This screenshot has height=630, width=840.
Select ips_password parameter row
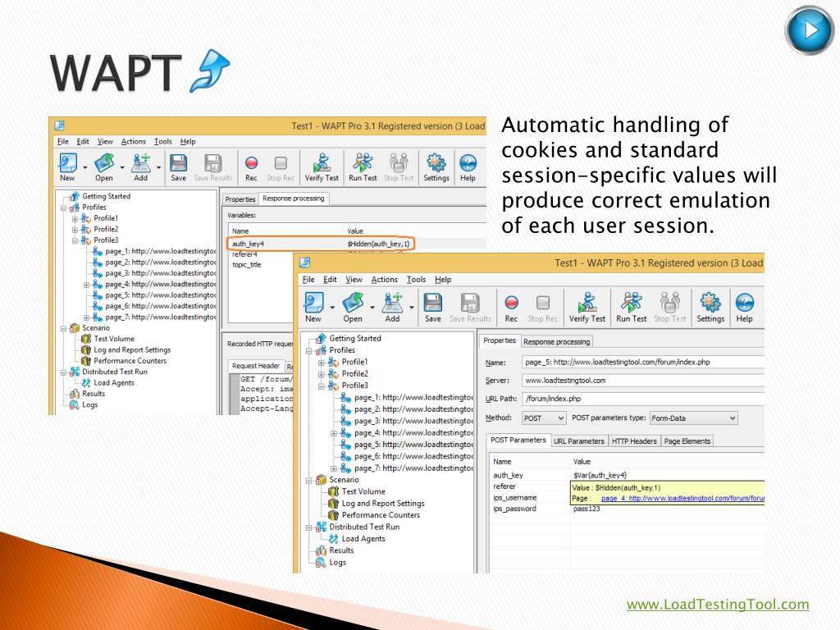[x=627, y=509]
